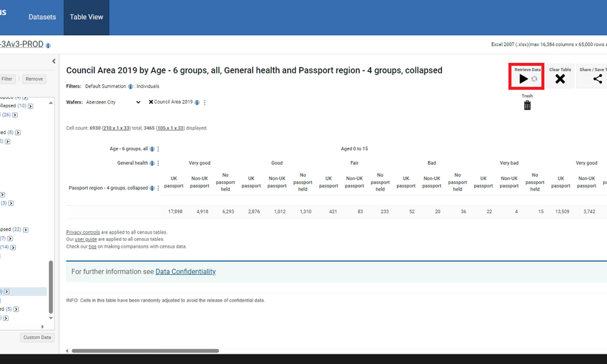607x364 pixels.
Task: Select the Table View tab
Action: [x=86, y=17]
